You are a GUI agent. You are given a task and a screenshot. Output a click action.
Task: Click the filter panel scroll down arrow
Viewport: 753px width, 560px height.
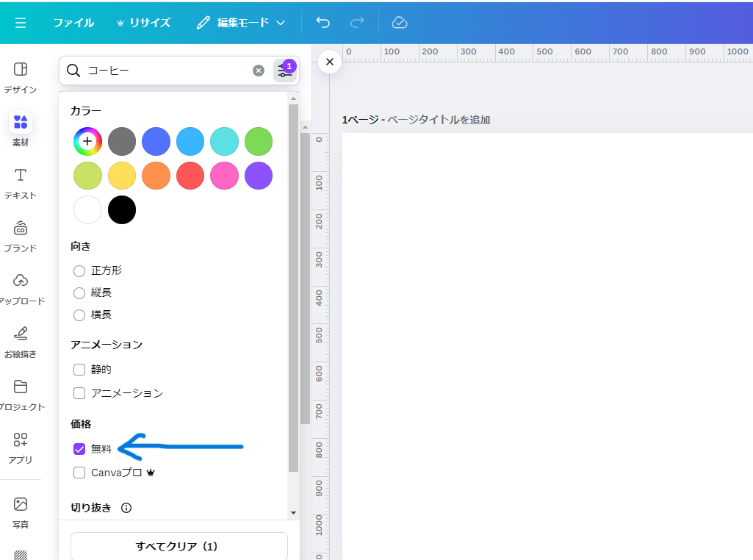(293, 513)
